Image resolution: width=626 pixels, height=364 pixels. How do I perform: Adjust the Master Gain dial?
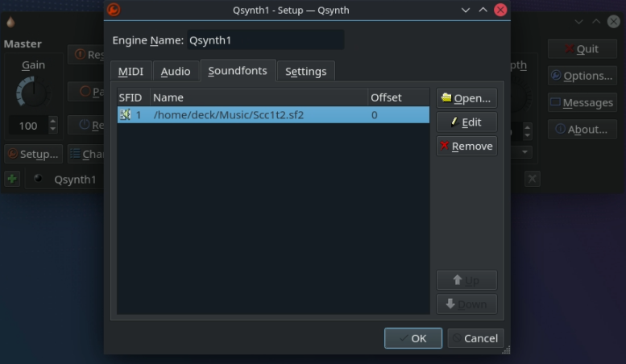(x=32, y=93)
